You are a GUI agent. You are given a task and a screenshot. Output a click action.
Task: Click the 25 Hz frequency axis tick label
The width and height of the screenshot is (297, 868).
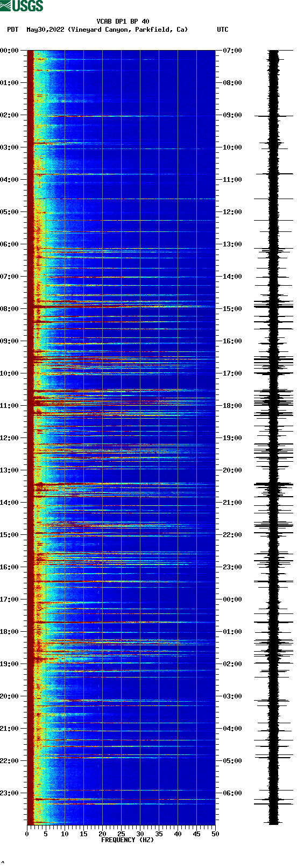coord(121,834)
